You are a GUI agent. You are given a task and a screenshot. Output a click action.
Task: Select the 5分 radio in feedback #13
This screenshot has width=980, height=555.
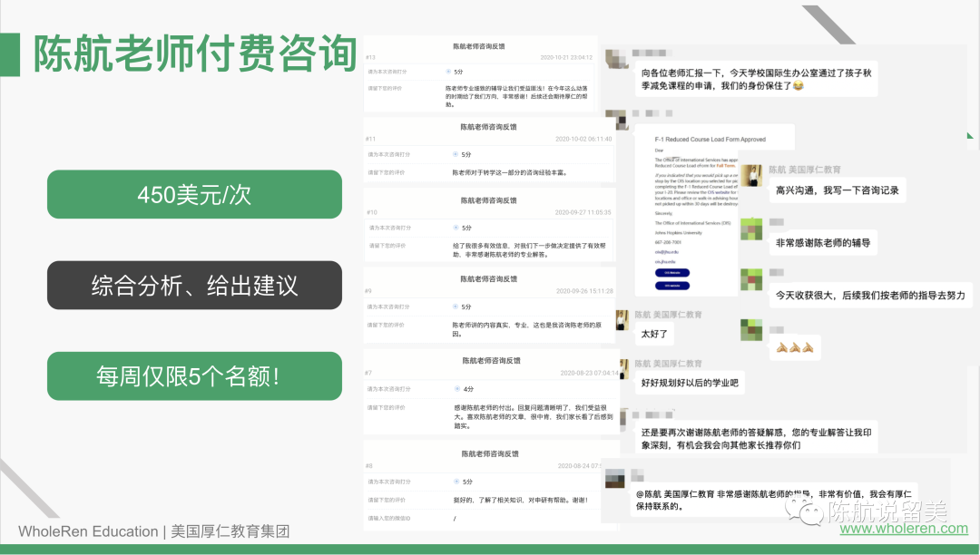tap(448, 72)
